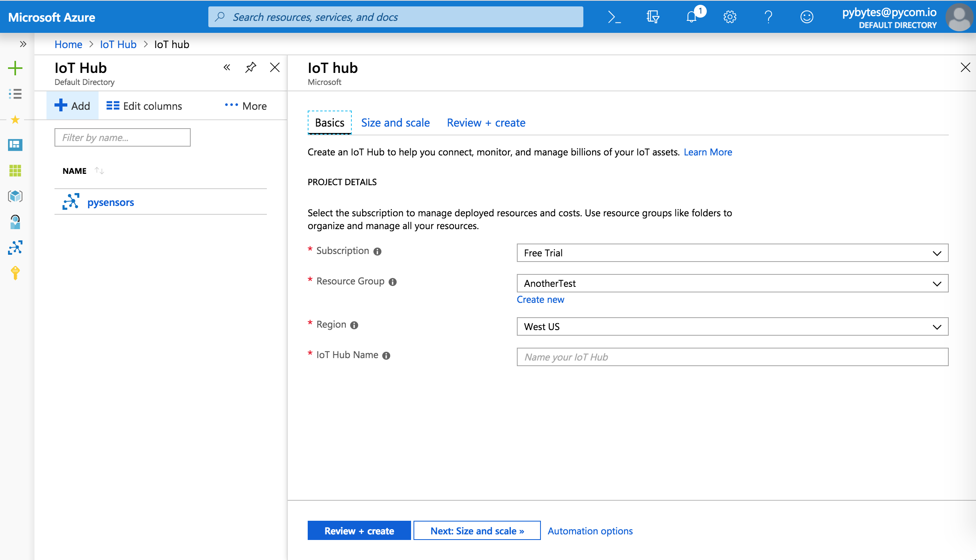This screenshot has height=560, width=976.
Task: Open the IoT Hub icon in the sidebar
Action: click(15, 248)
